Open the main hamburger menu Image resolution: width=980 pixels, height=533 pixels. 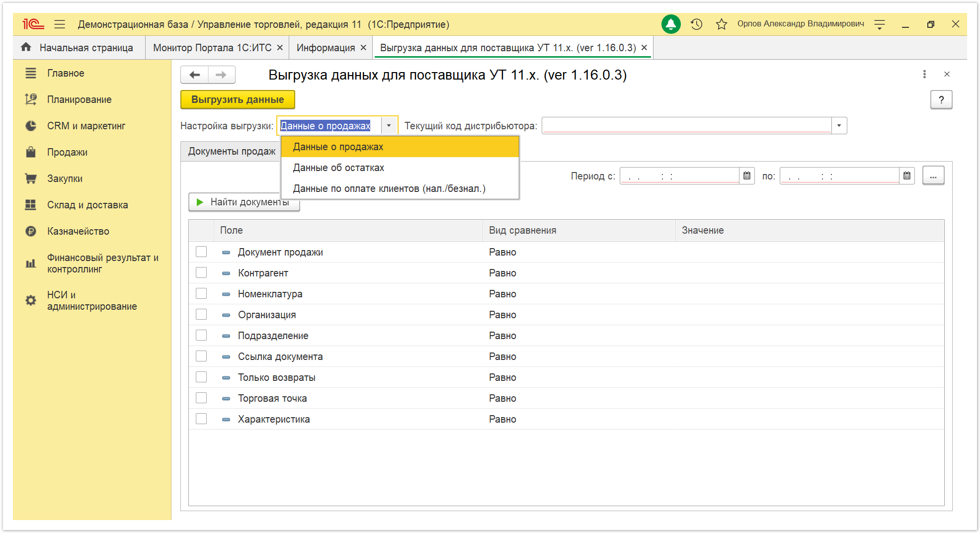click(60, 24)
